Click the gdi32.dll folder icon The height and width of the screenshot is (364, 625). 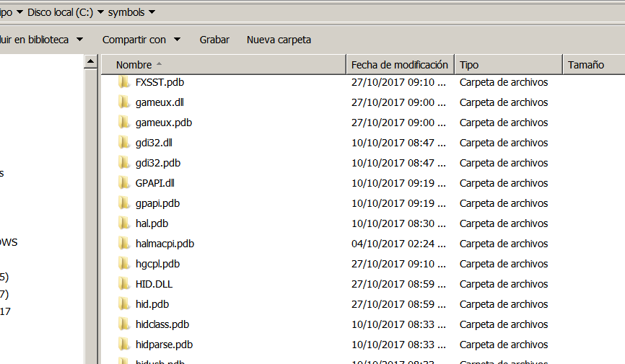point(123,143)
